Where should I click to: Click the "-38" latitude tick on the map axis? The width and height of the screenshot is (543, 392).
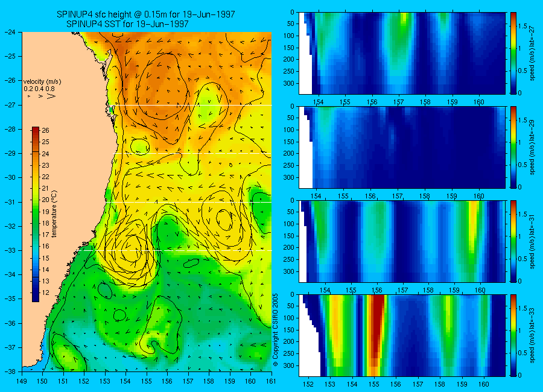[9, 371]
